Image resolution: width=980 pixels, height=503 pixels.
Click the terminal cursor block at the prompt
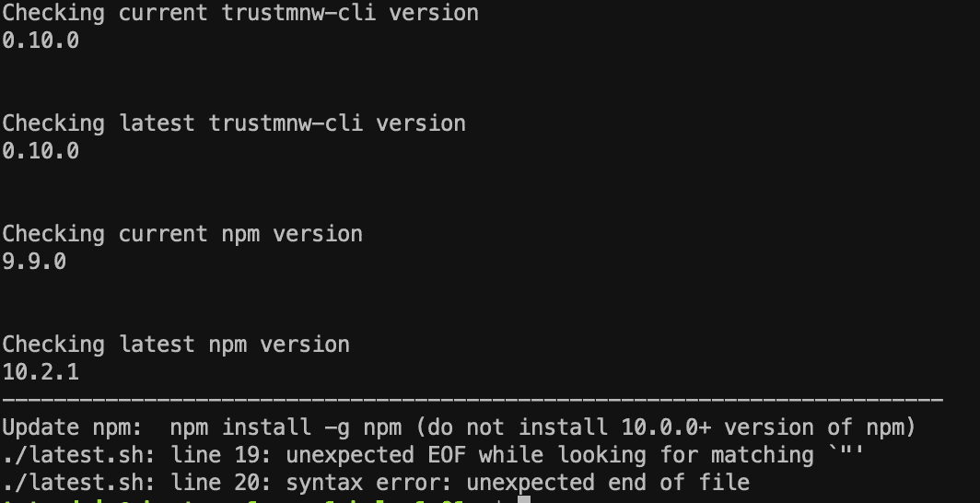coord(525,499)
